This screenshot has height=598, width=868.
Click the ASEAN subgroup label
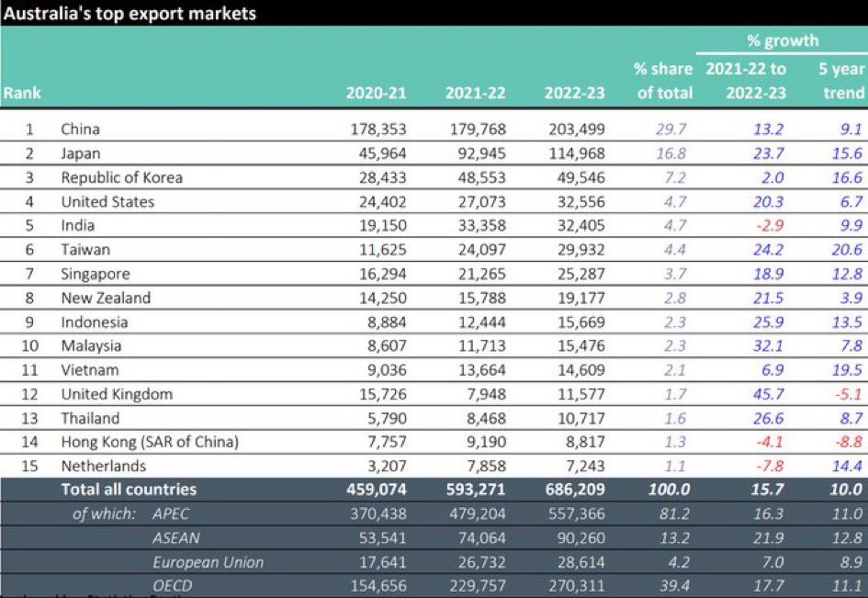[177, 538]
